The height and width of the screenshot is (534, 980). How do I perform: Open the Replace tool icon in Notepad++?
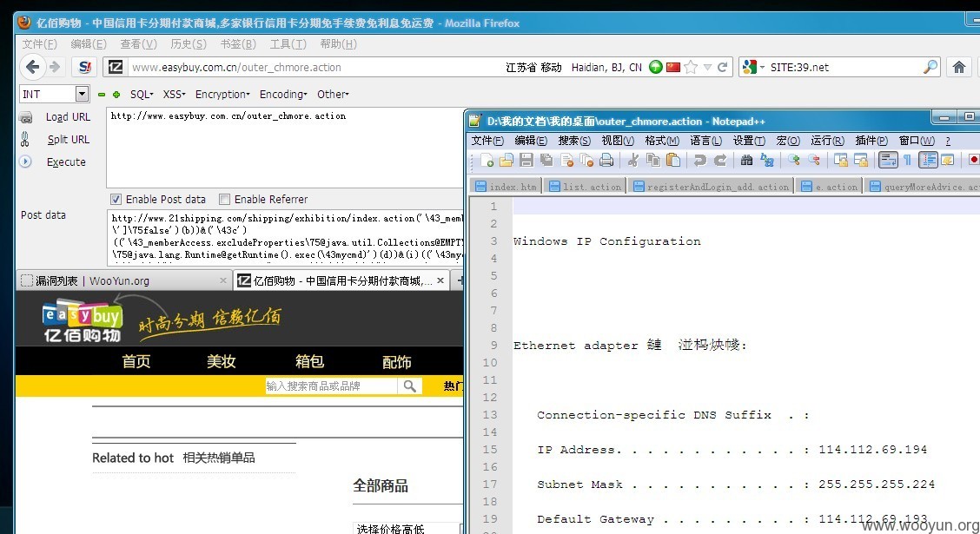[767, 161]
